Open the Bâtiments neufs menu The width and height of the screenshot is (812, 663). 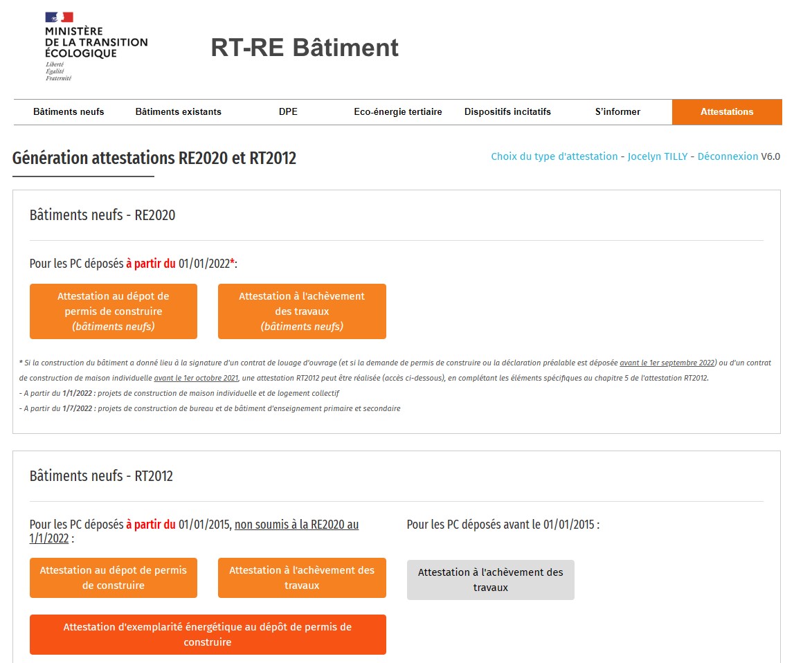[x=69, y=111]
